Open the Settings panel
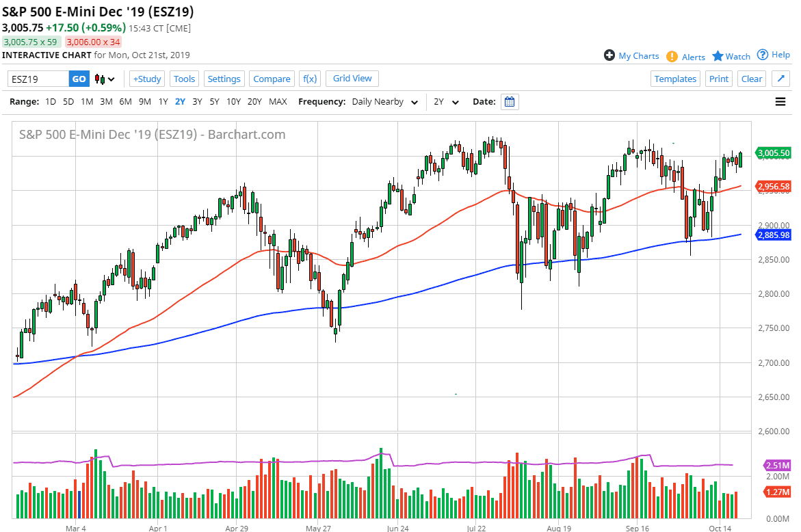This screenshot has height=532, width=801. pyautogui.click(x=224, y=79)
